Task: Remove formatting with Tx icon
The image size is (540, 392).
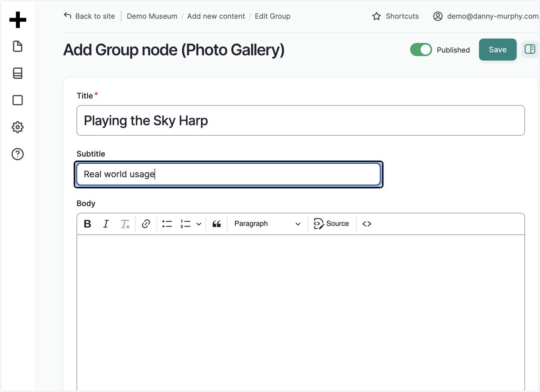Action: (125, 224)
